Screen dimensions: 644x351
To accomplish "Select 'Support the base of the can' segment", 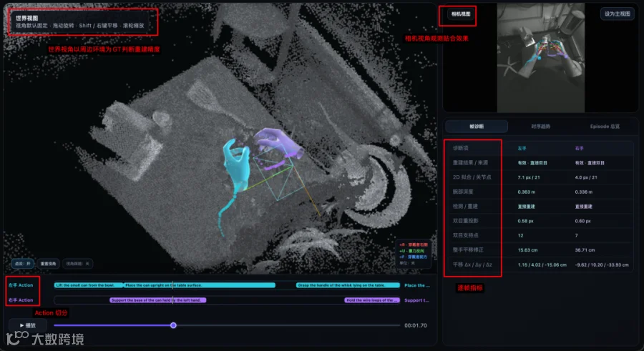I will click(x=157, y=300).
